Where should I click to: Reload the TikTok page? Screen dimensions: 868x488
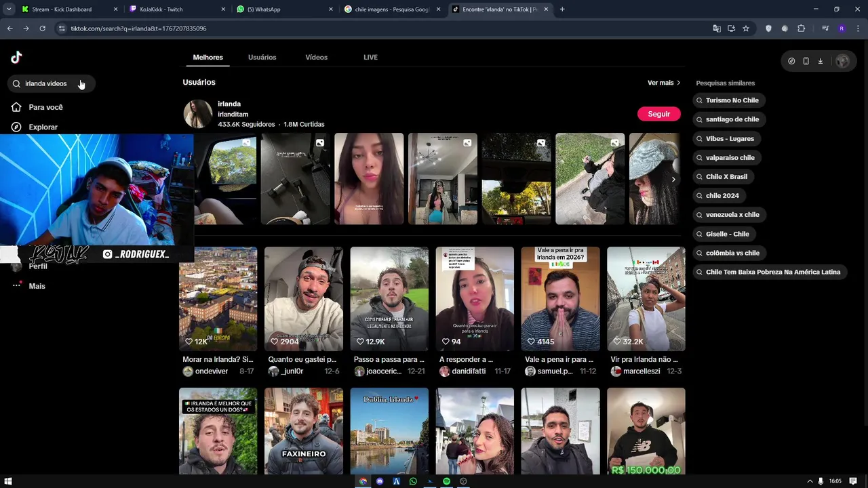(42, 28)
